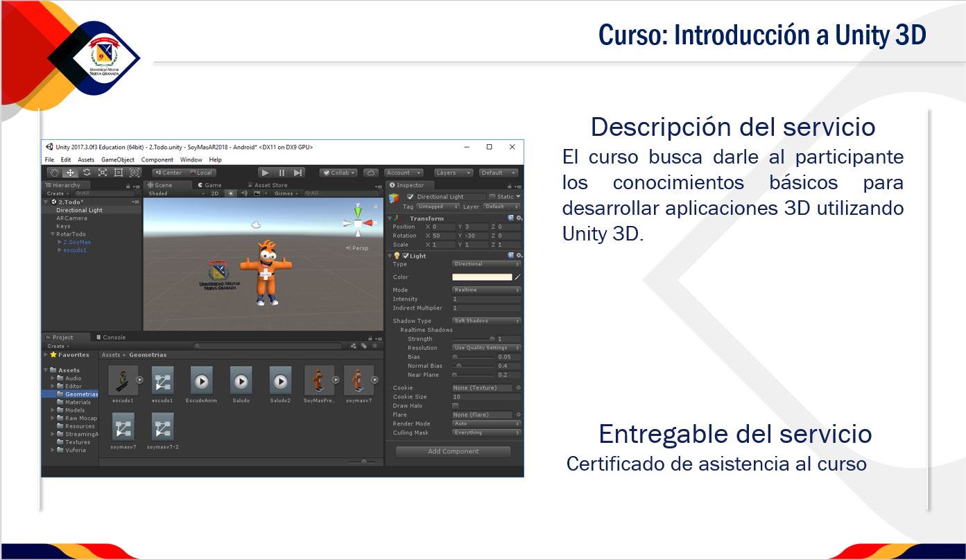Click the light Color swatch

point(482,277)
